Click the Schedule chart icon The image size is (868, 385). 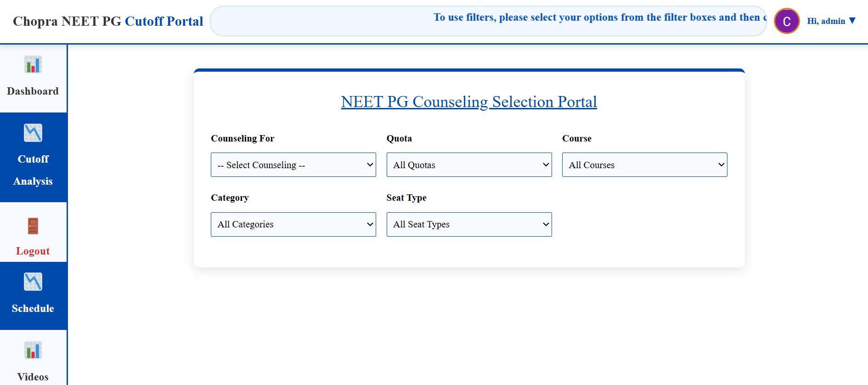33,282
